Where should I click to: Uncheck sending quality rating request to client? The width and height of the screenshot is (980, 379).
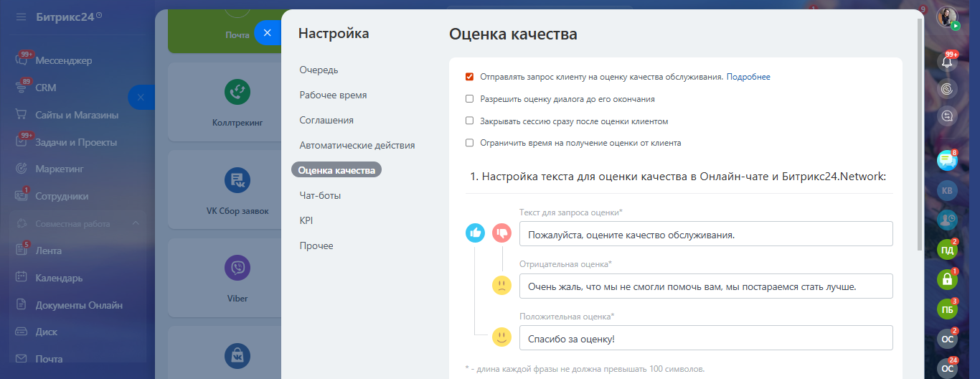click(x=470, y=77)
